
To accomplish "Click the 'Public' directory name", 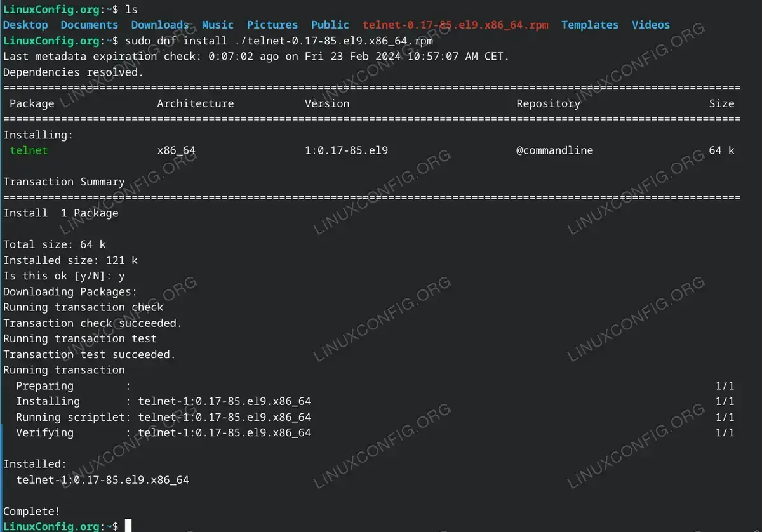I will [330, 25].
